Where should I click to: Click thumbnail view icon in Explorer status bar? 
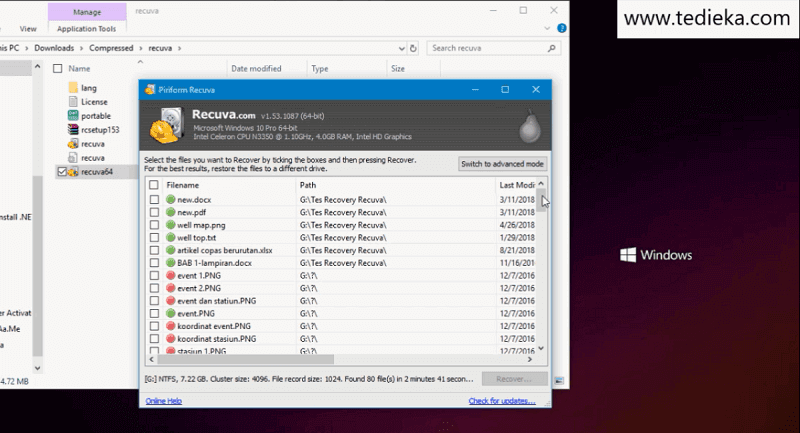point(559,381)
